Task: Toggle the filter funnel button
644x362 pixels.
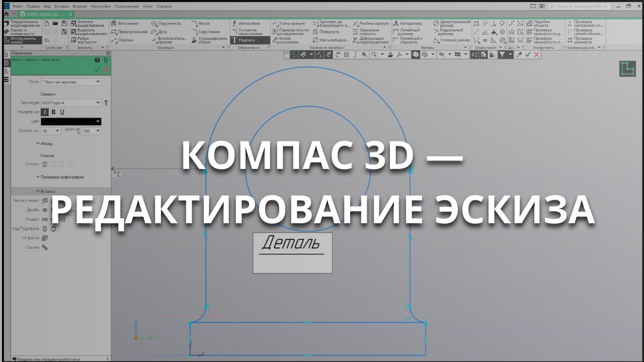Action: [x=502, y=54]
